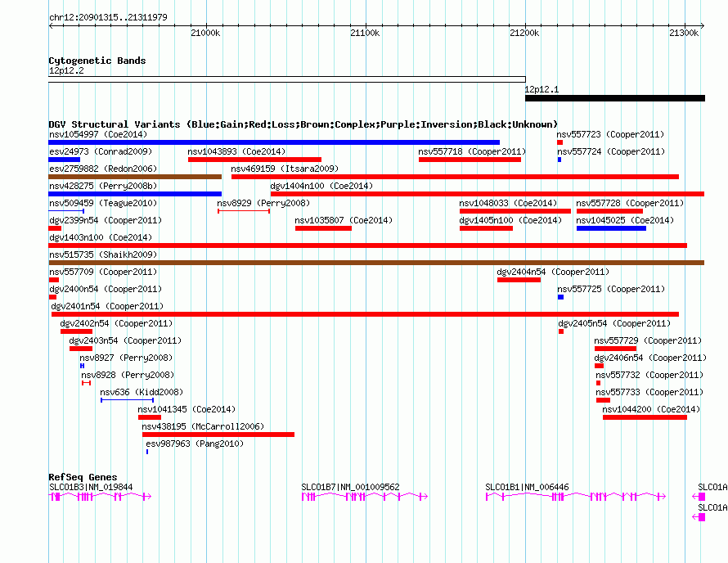Click the nsv8927 (Perry2008) label
Viewport: 728px width, 563px height.
126,358
